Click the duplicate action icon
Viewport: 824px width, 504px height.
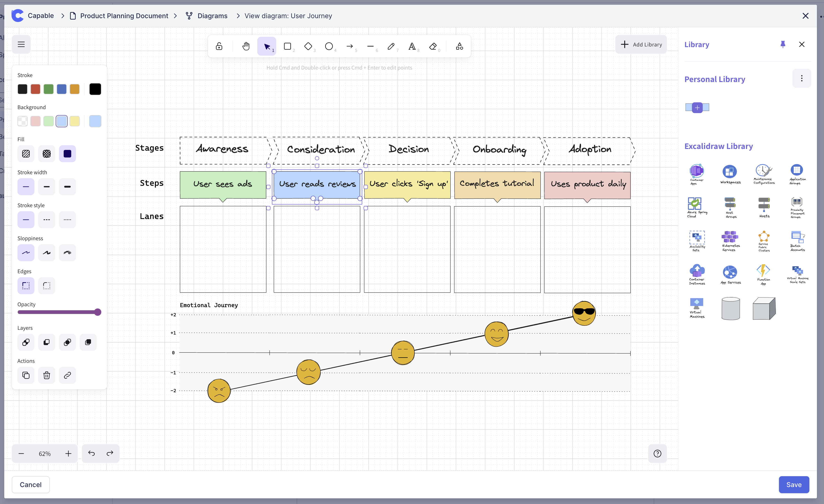click(26, 375)
